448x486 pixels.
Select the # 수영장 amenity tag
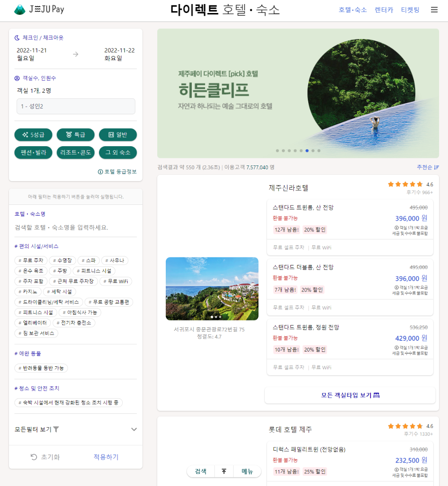(x=62, y=260)
